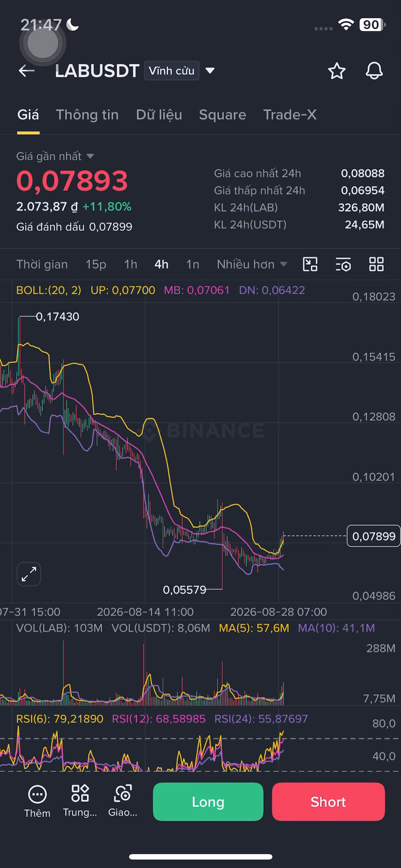This screenshot has width=401, height=868.
Task: Expand chart to fullscreen with arrows icon
Action: click(29, 574)
